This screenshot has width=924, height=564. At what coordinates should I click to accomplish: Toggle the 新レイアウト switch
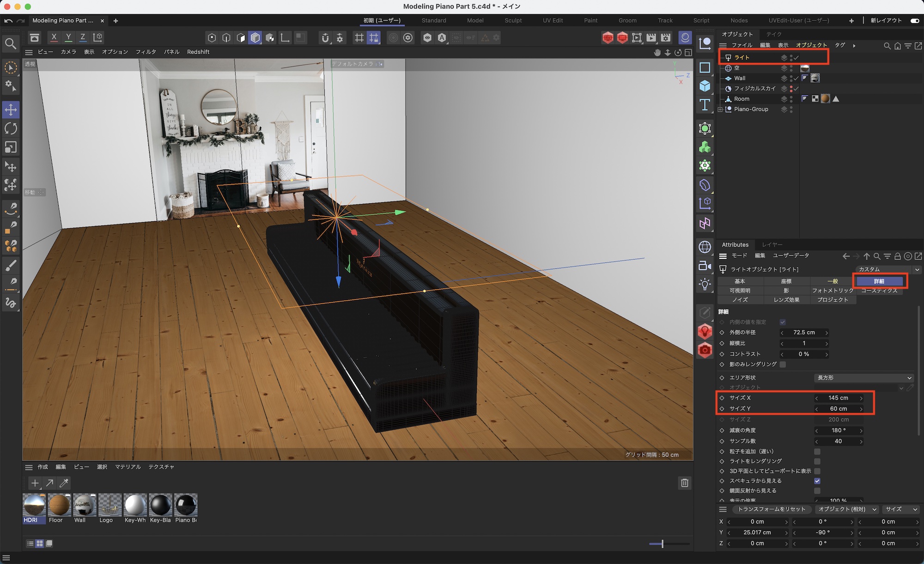point(914,20)
